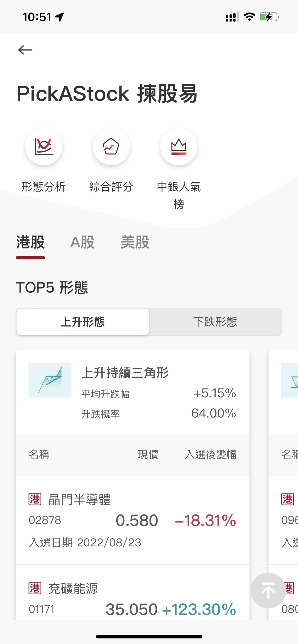Tap the 上升持續三角形 pattern thumbnail
The width and height of the screenshot is (298, 644).
(50, 380)
